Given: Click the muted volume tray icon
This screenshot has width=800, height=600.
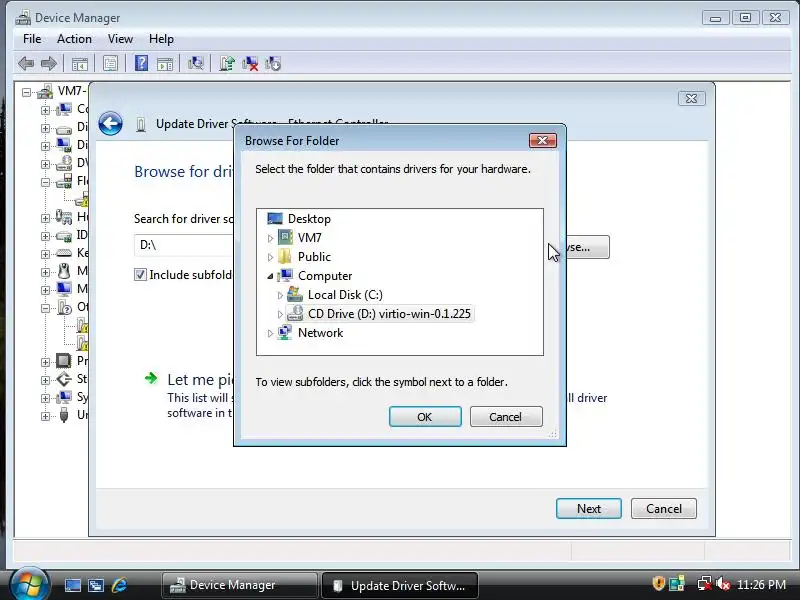Looking at the screenshot, I should (x=722, y=584).
